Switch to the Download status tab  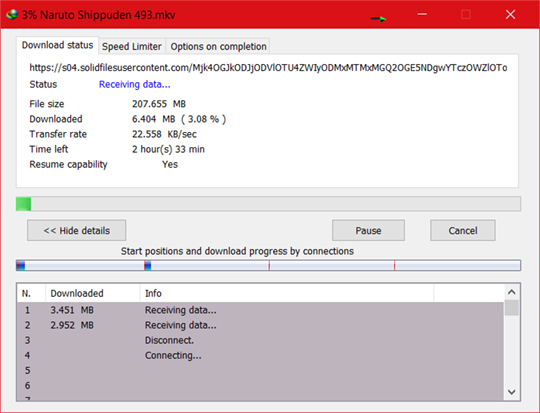pos(57,45)
